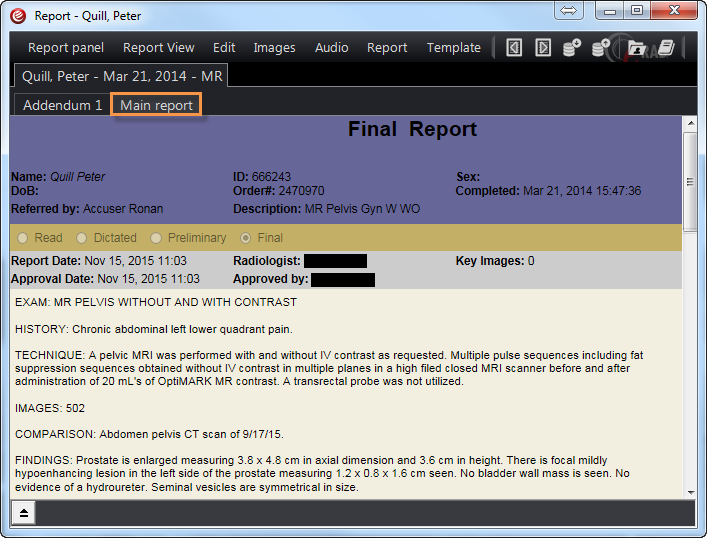707x538 pixels.
Task: Select the Final status radio button
Action: tap(246, 238)
